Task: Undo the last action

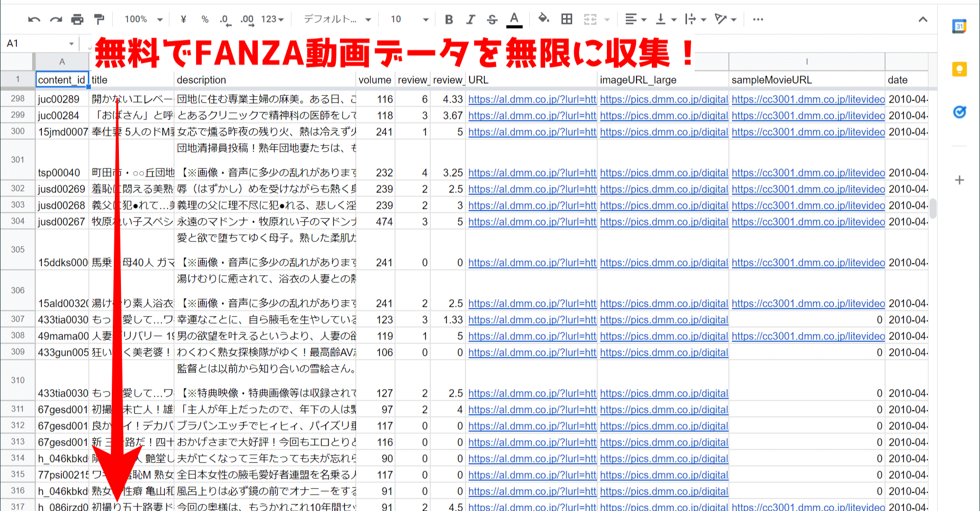Action: (x=34, y=19)
